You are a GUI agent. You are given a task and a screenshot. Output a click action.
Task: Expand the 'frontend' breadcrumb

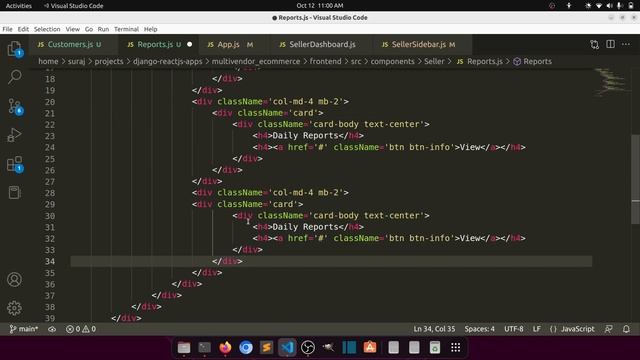pyautogui.click(x=325, y=61)
